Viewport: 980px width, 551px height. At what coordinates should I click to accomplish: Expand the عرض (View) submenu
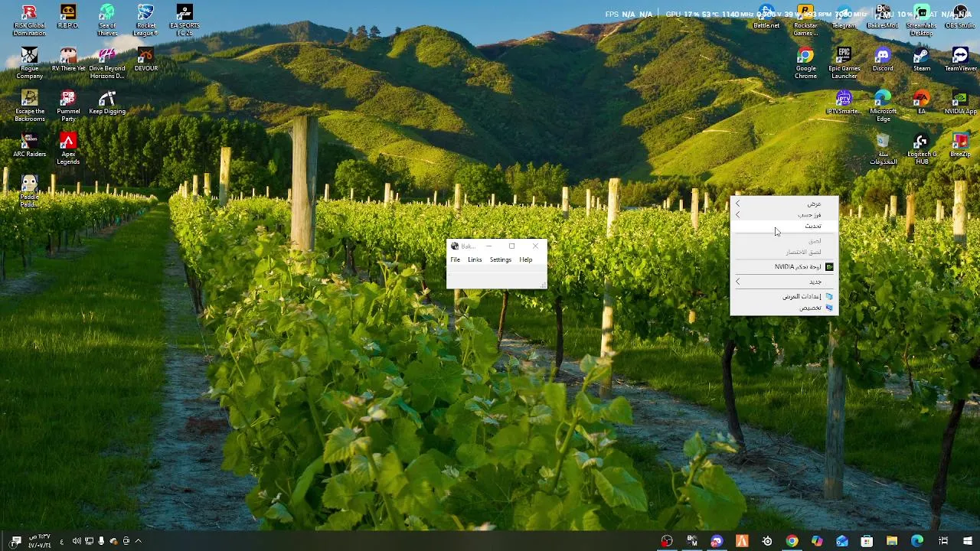coord(784,204)
